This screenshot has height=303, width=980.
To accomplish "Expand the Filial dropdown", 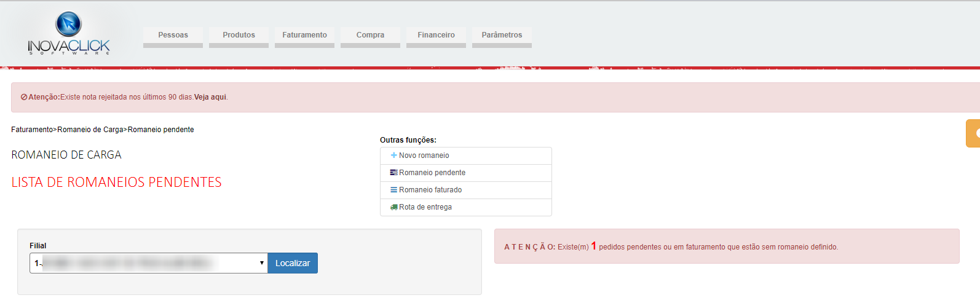I will (148, 263).
